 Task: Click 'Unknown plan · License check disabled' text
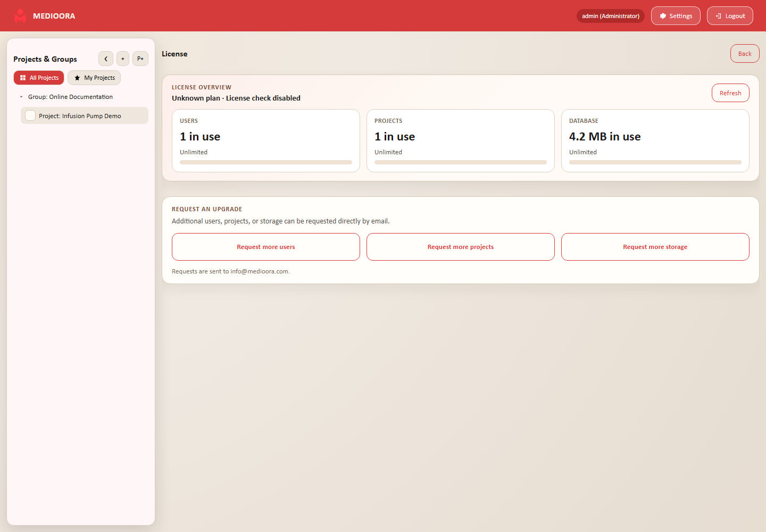click(236, 98)
